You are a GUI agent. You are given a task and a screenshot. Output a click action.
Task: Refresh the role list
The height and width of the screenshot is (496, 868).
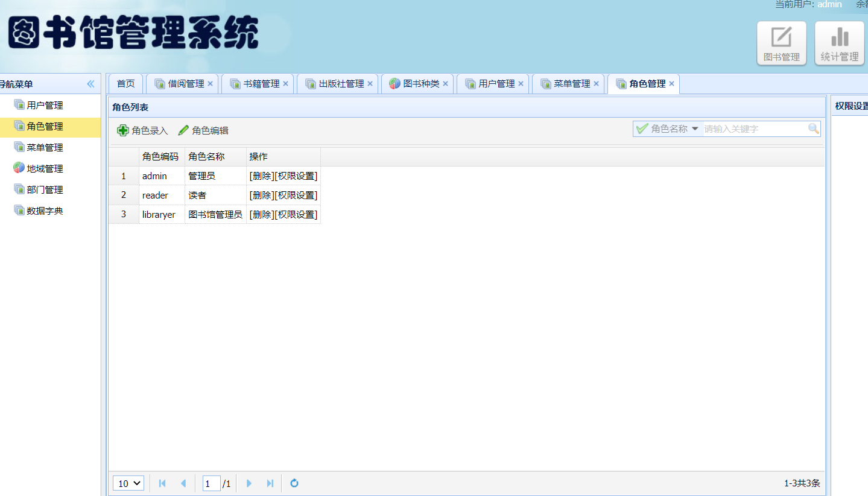pos(294,483)
